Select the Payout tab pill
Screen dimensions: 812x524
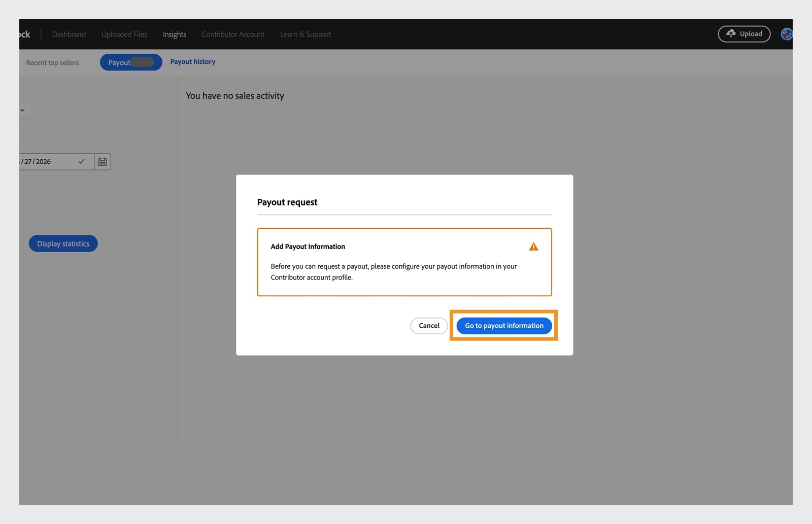click(131, 62)
